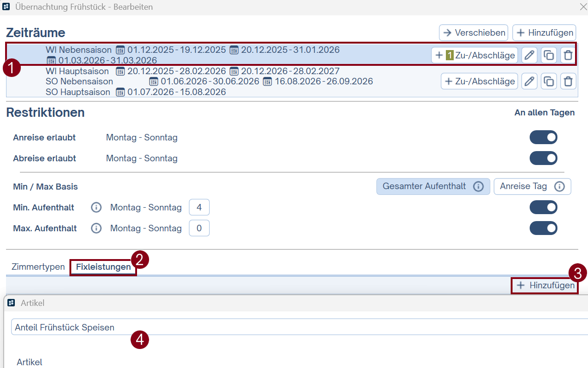The width and height of the screenshot is (588, 368).
Task: Click info icon on Anreise Tag button
Action: [x=559, y=186]
